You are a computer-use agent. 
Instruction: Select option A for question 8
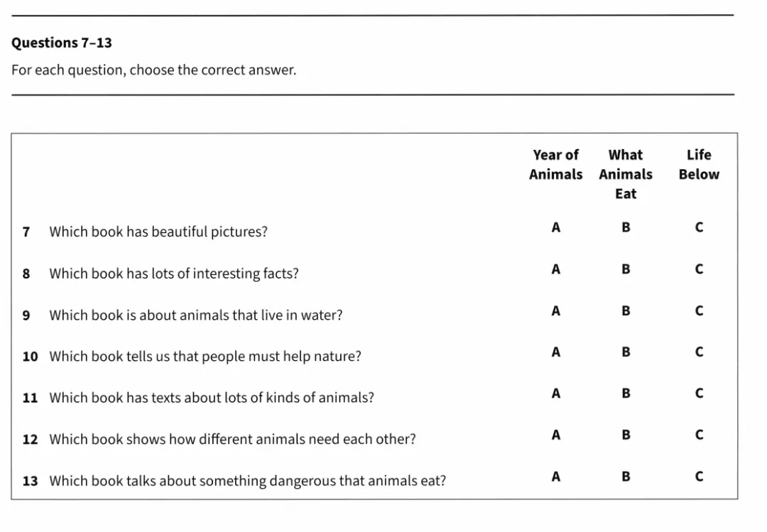(x=555, y=269)
